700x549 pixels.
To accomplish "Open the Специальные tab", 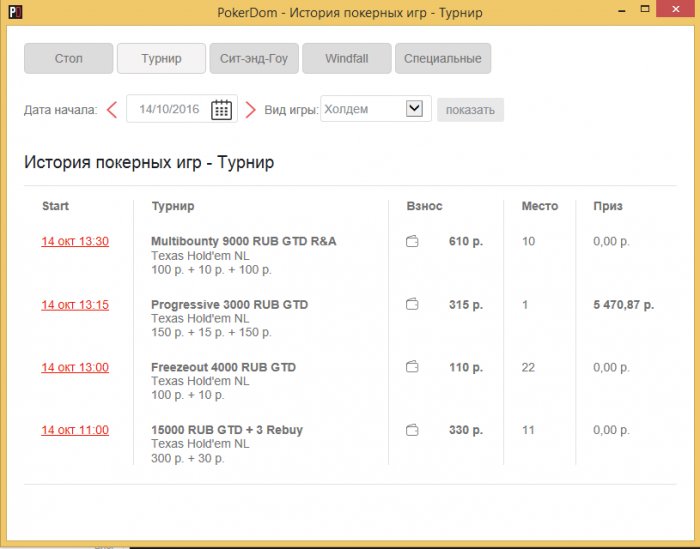I will coord(442,59).
